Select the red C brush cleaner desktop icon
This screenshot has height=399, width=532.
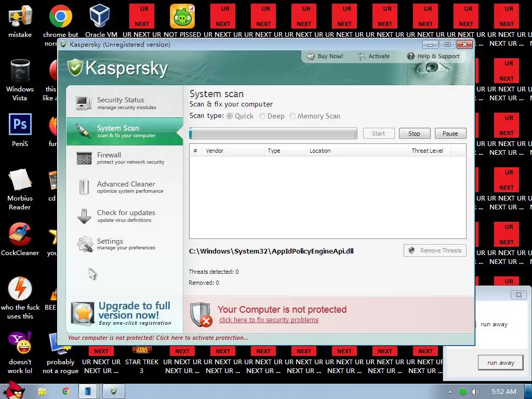click(20, 239)
